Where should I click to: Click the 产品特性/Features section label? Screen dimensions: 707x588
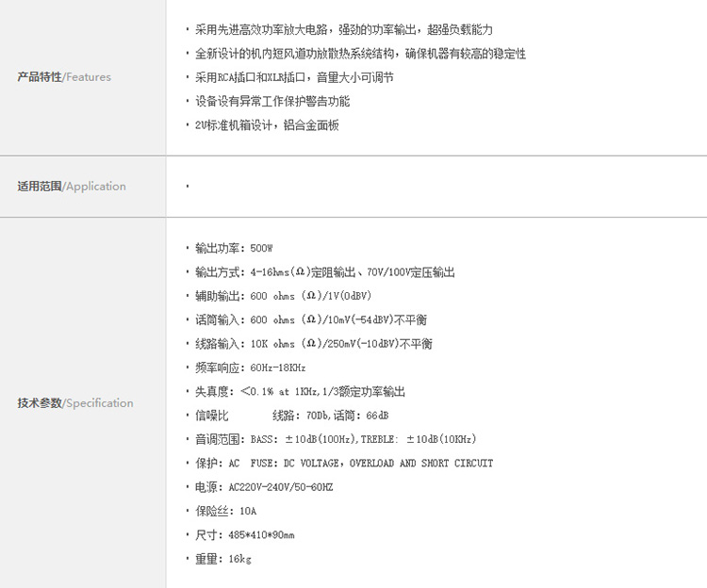(x=64, y=77)
